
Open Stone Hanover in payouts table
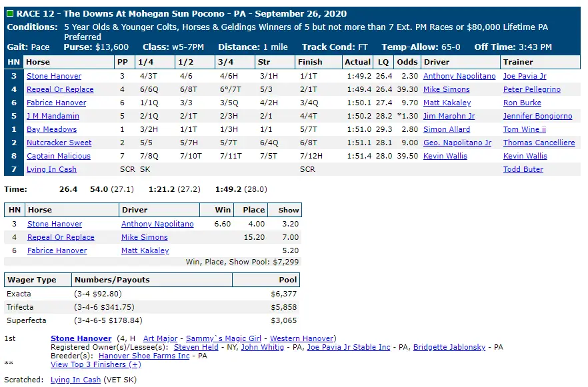(55, 224)
